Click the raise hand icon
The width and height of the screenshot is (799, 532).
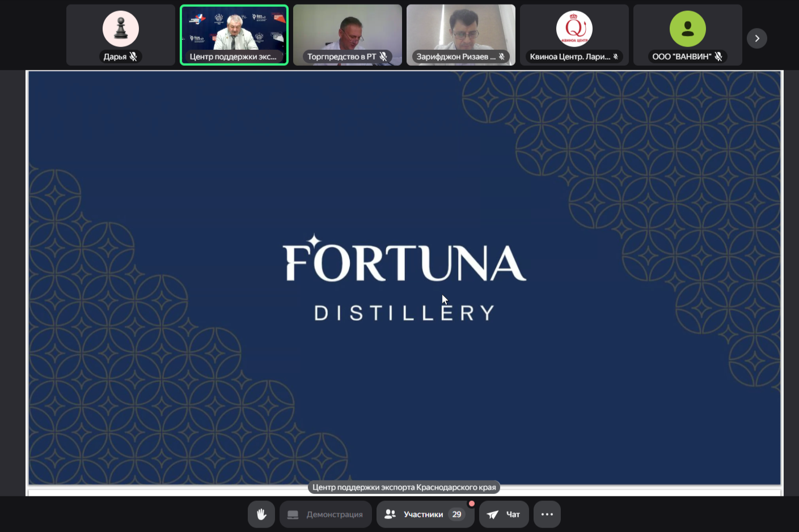261,514
